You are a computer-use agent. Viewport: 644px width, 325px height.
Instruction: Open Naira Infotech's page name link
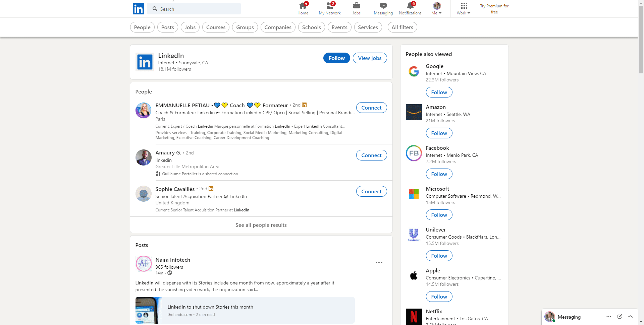pos(173,260)
